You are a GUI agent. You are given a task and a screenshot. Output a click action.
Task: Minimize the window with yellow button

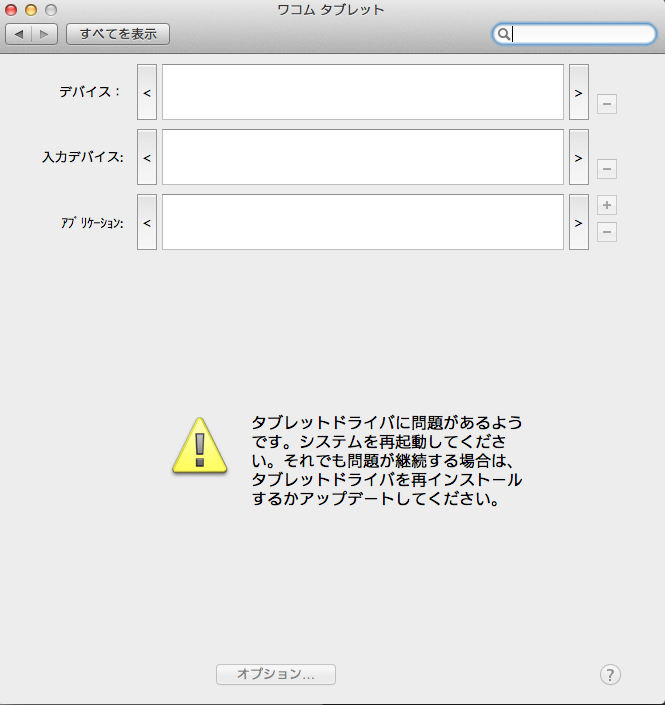[31, 9]
